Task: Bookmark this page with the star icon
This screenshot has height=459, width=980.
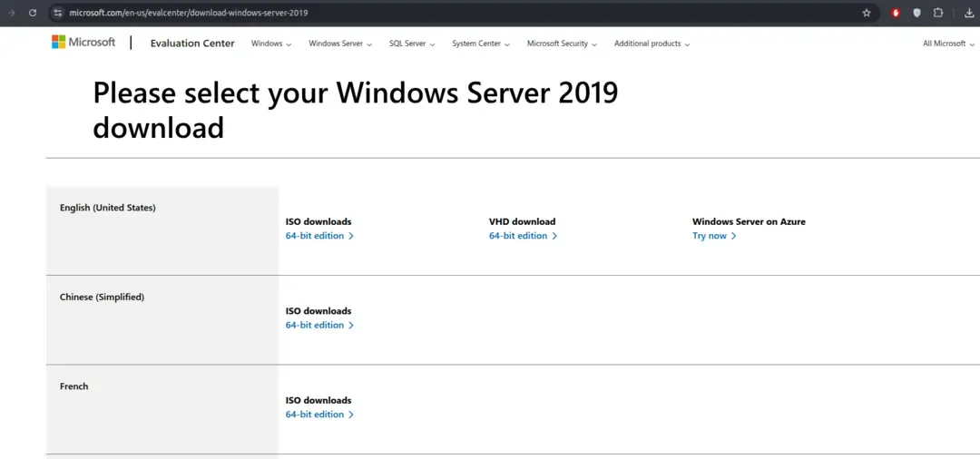Action: (867, 13)
